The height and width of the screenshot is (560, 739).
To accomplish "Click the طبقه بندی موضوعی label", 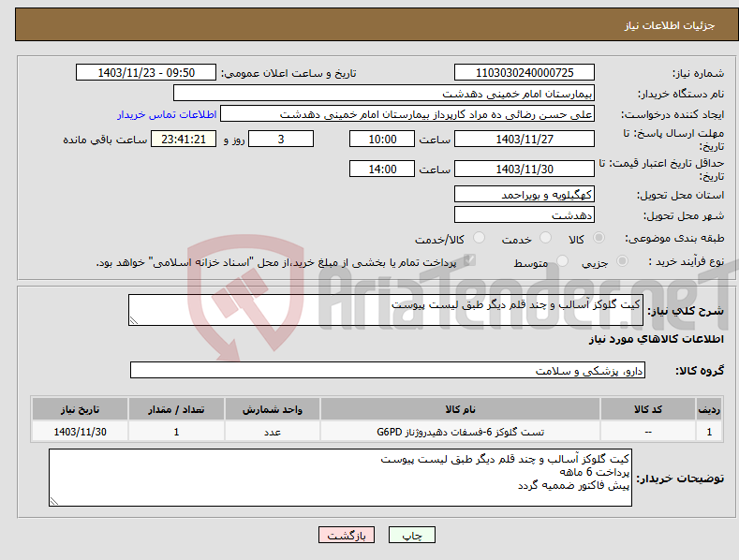I will (674, 239).
